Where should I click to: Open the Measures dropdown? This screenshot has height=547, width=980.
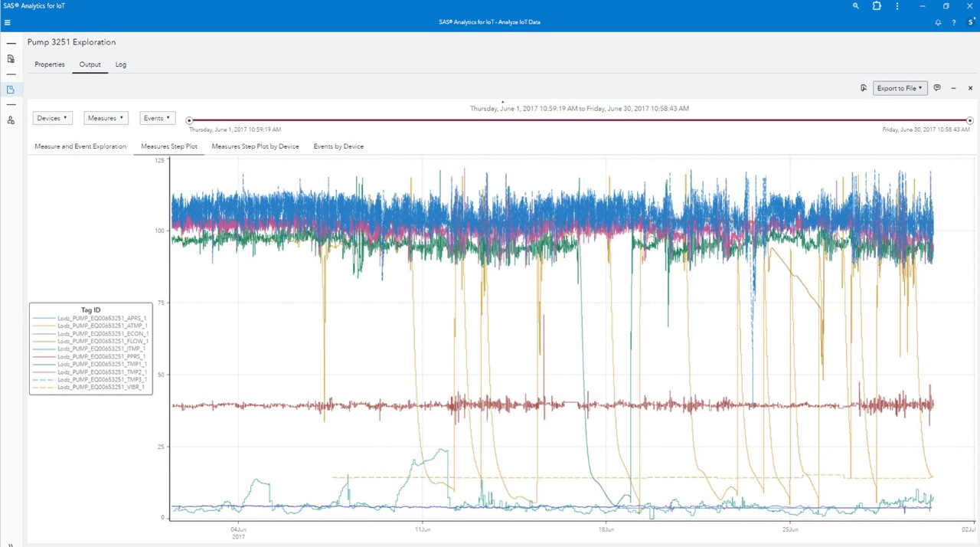105,117
